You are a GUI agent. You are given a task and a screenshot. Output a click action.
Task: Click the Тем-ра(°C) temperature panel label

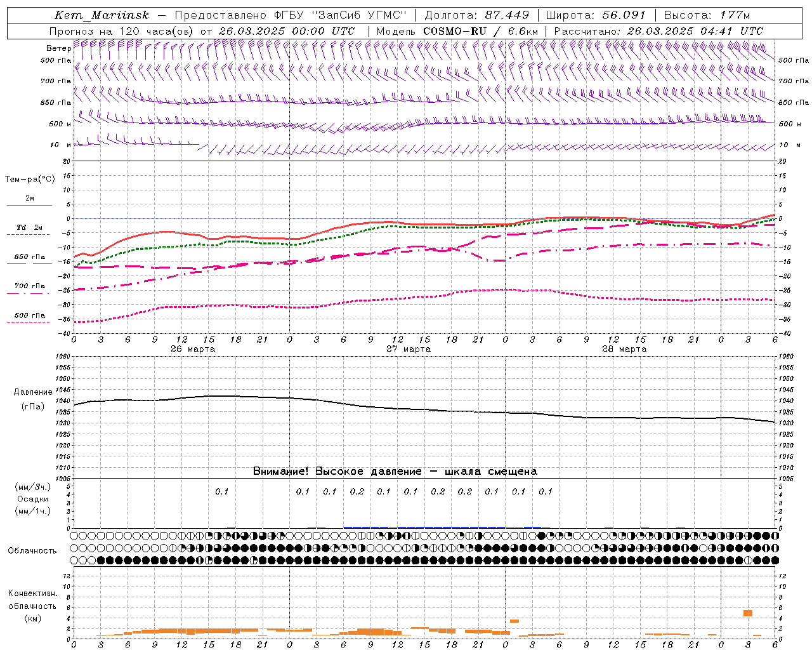tap(30, 180)
